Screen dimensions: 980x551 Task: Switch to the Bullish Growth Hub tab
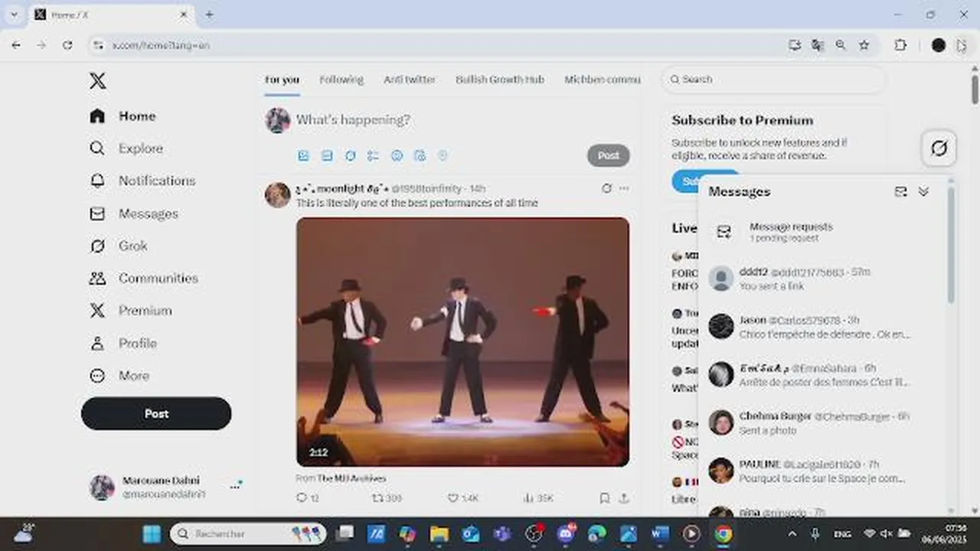coord(500,80)
